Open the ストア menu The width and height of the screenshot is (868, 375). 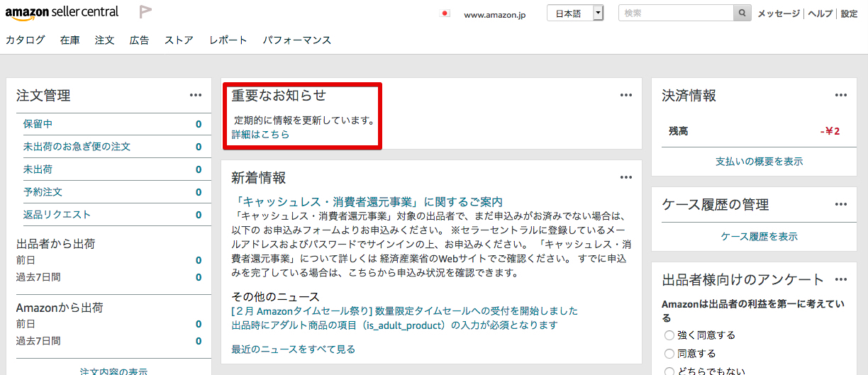tap(179, 40)
